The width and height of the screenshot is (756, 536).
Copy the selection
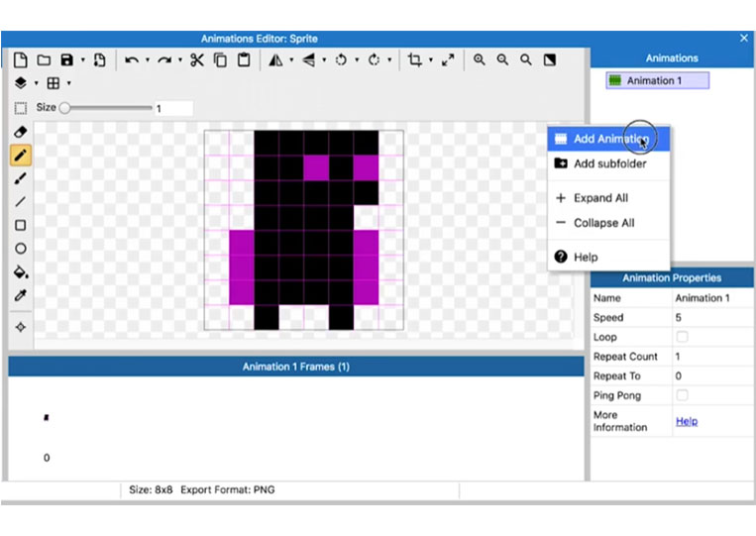point(220,60)
